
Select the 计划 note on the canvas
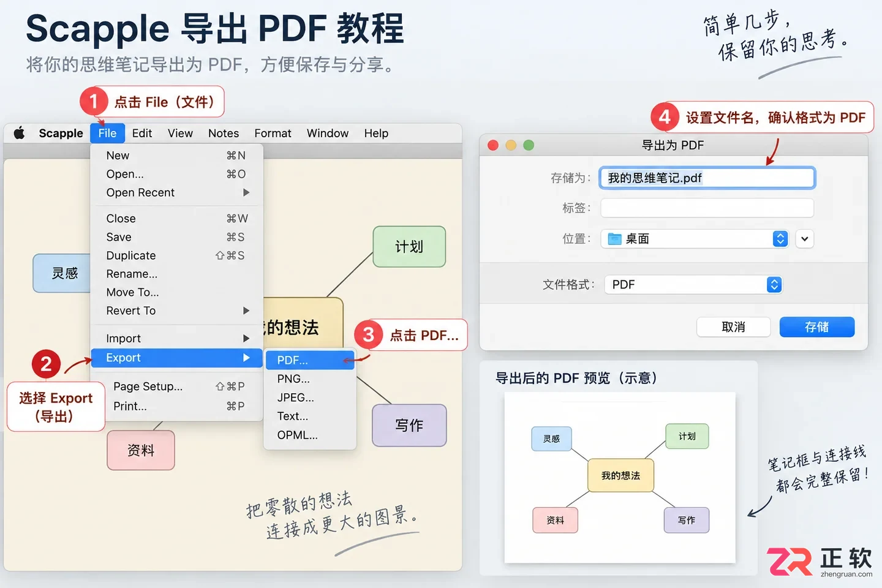point(409,247)
